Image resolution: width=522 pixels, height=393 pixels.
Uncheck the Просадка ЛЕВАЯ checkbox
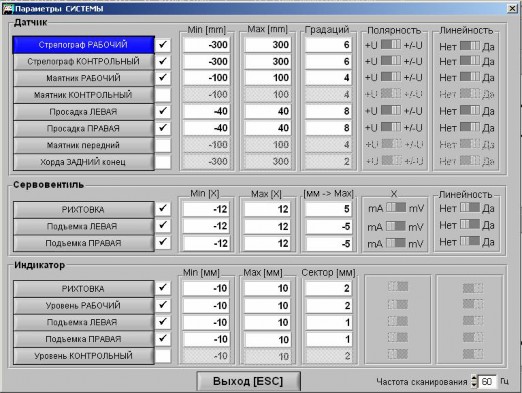pyautogui.click(x=163, y=111)
